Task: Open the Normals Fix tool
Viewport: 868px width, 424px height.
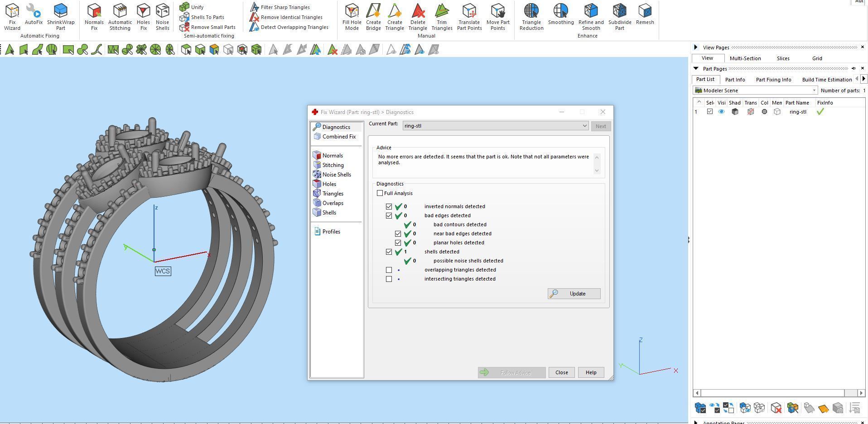Action: [94, 17]
